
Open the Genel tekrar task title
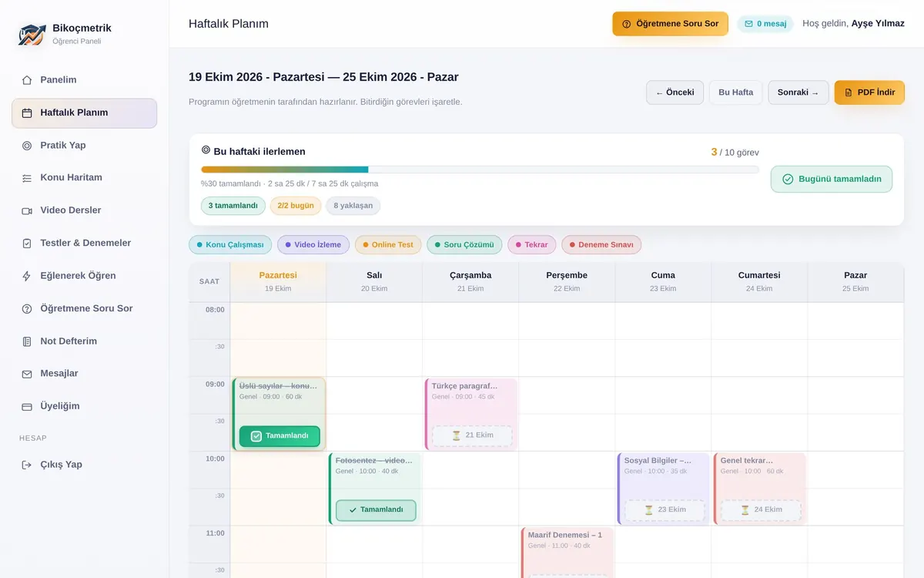pyautogui.click(x=747, y=461)
